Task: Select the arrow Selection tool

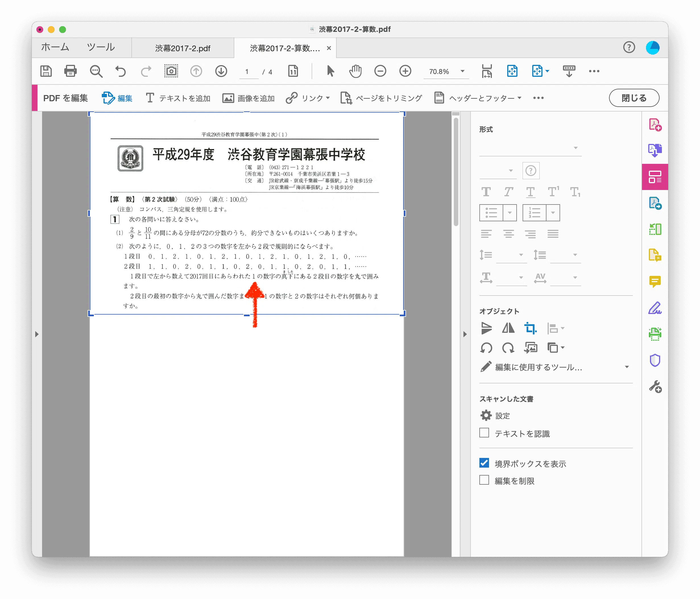Action: click(330, 71)
